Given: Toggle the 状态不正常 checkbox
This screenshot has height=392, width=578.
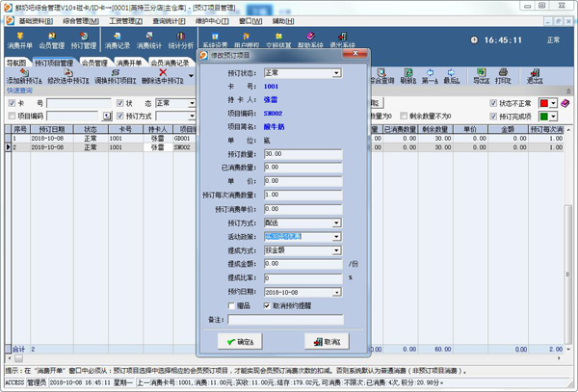Looking at the screenshot, I should [494, 103].
